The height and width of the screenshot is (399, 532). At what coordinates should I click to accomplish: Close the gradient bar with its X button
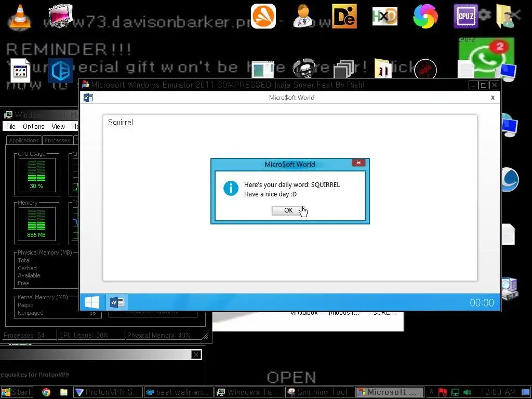point(196,354)
